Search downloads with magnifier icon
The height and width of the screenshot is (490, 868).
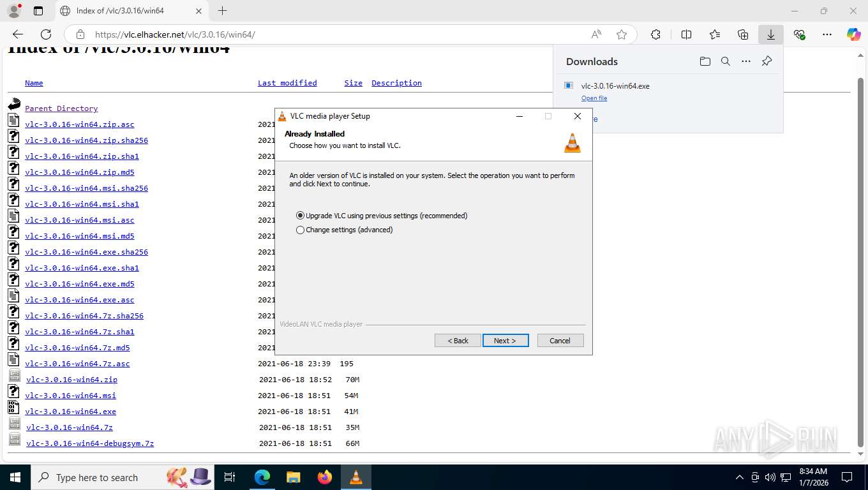[726, 61]
